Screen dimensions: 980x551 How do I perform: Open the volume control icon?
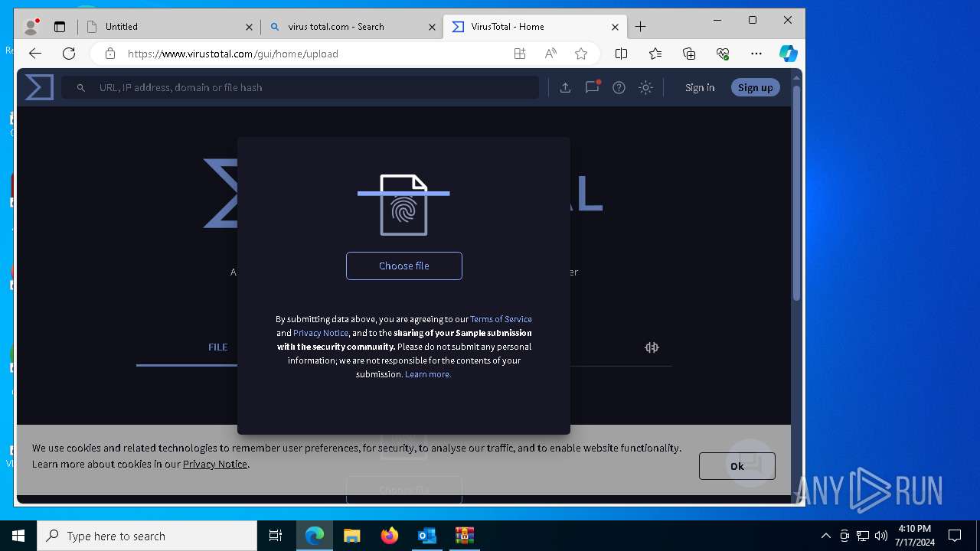coord(881,536)
